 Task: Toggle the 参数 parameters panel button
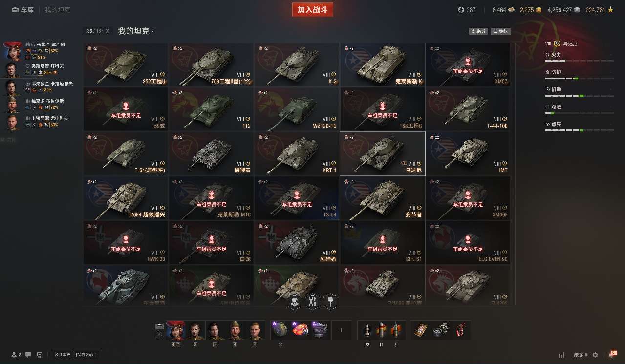tap(501, 31)
